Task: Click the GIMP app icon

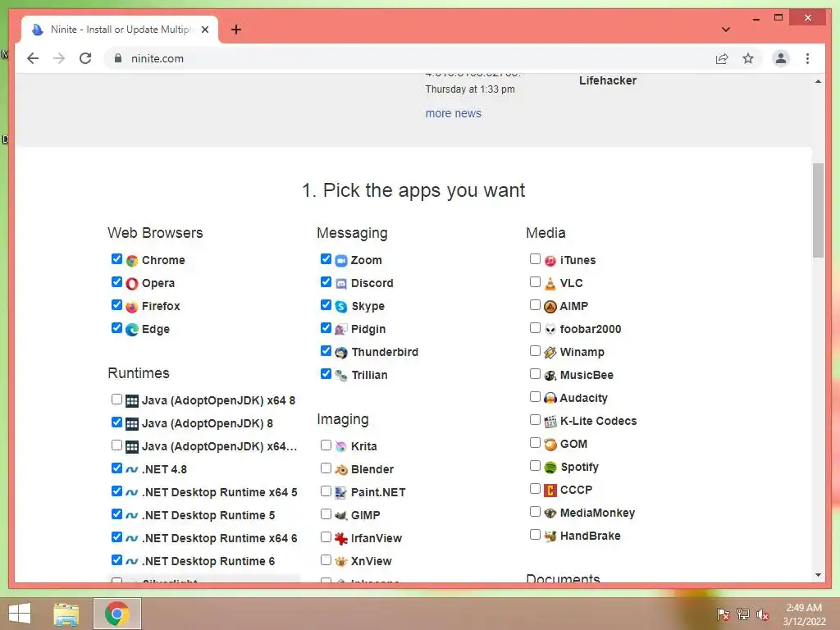Action: pyautogui.click(x=341, y=515)
